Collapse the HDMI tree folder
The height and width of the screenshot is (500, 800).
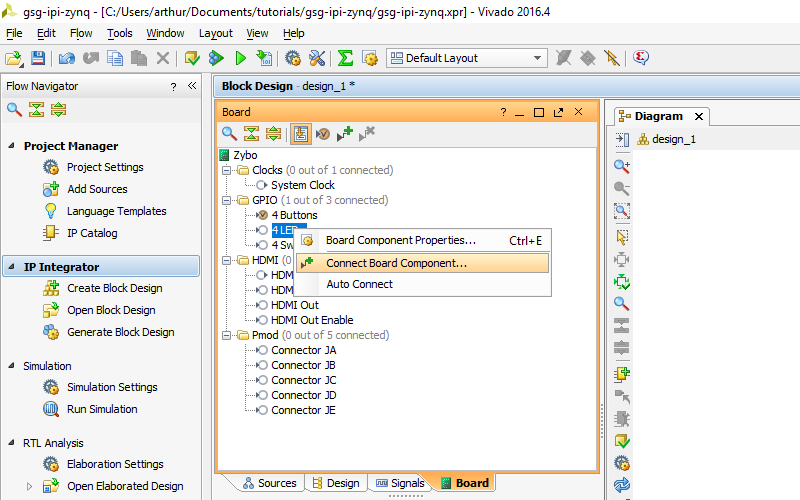point(227,261)
